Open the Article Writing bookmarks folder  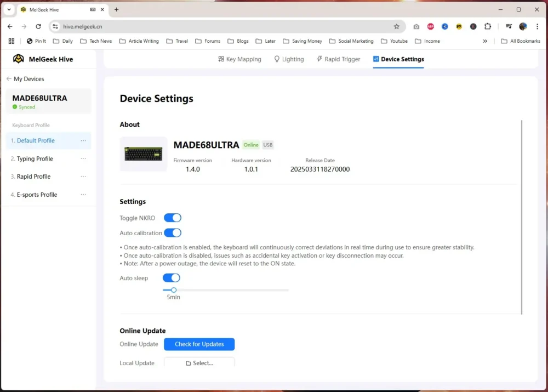[139, 41]
